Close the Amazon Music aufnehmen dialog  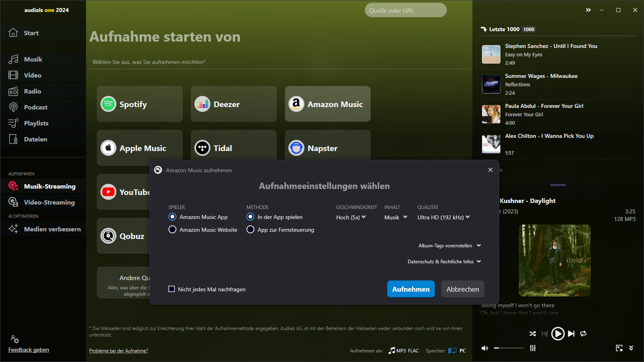[x=490, y=170]
